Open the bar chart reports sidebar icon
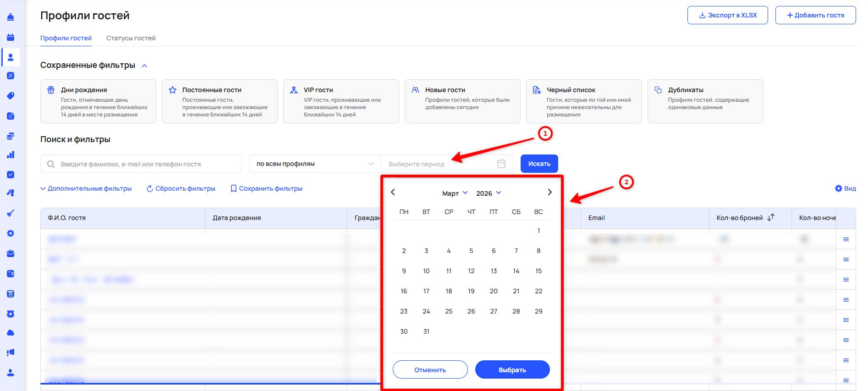The image size is (868, 391). click(x=11, y=154)
